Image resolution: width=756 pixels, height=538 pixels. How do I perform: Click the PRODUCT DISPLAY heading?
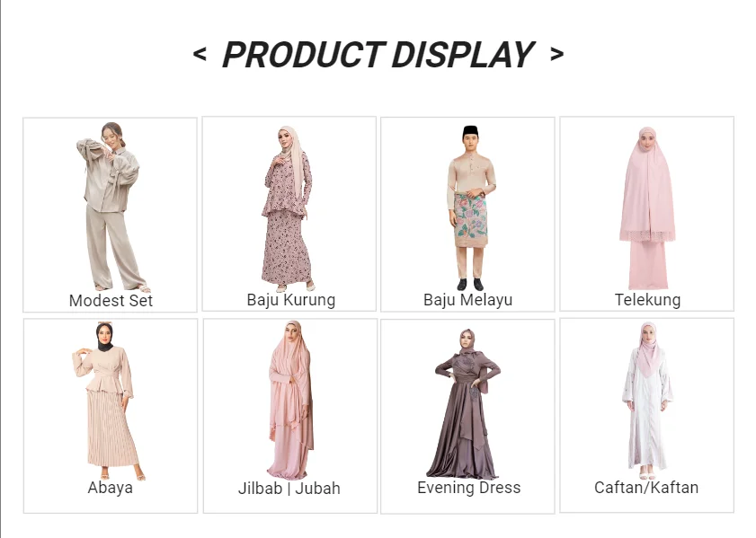click(378, 55)
